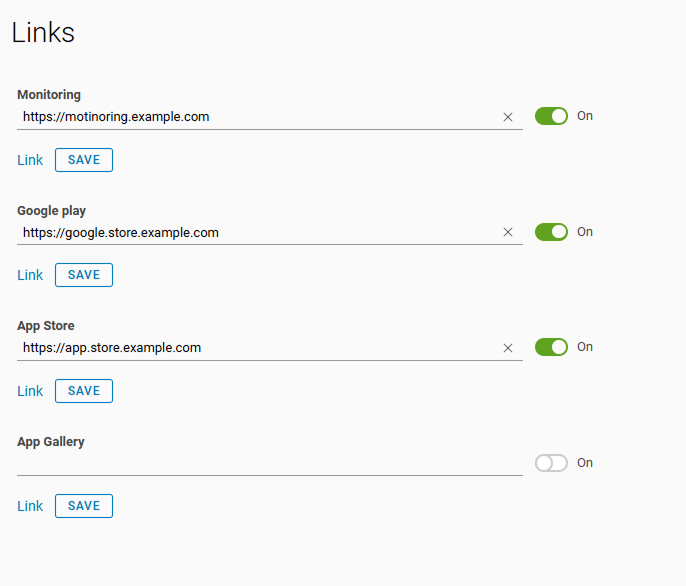Enable the App Gallery link toggle

(551, 463)
